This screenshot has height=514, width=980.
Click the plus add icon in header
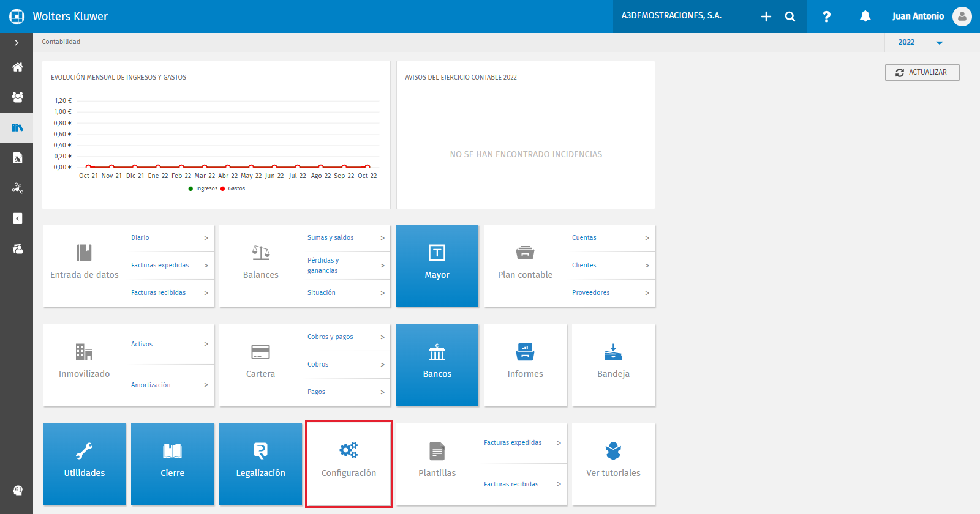766,17
